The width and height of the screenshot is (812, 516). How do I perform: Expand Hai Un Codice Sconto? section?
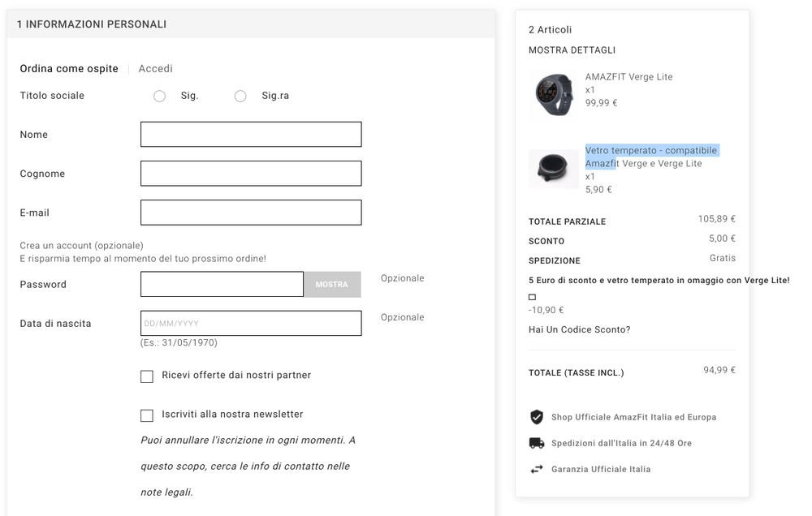click(579, 329)
